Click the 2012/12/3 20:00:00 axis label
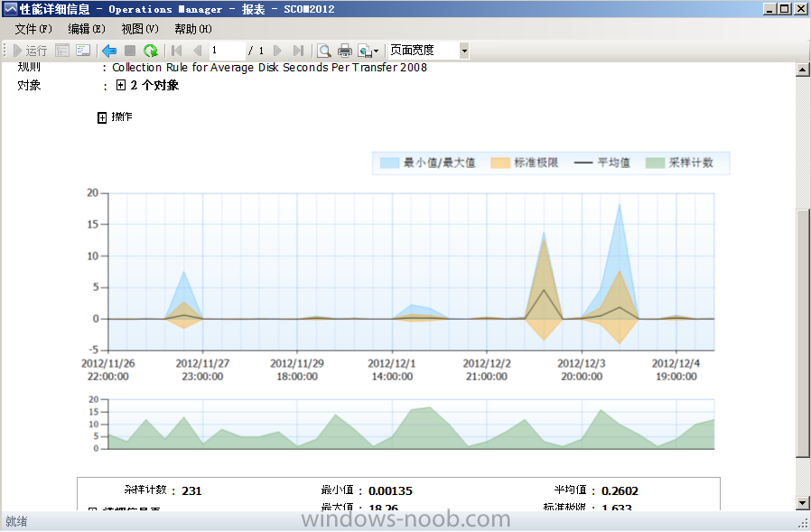The height and width of the screenshot is (532, 811). [582, 370]
